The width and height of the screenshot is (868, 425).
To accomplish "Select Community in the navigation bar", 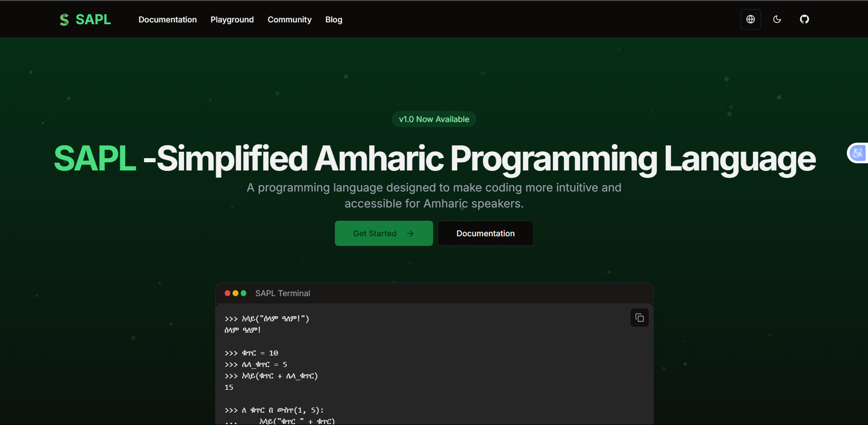I will point(289,19).
